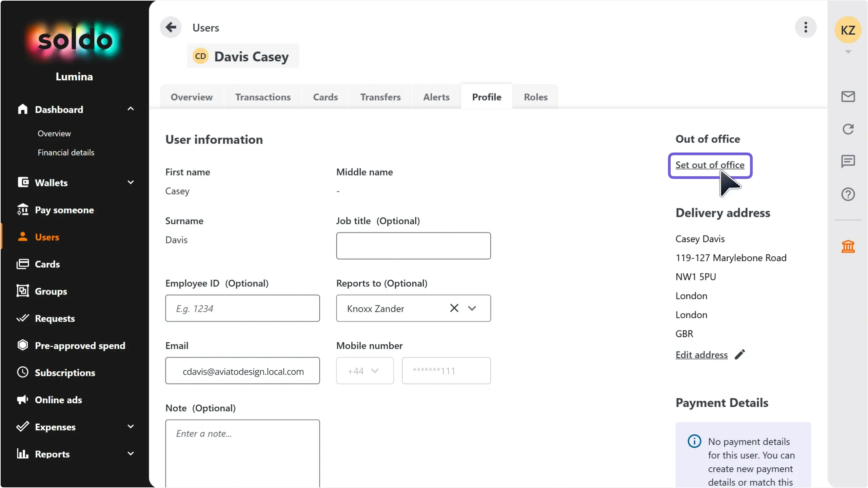The width and height of the screenshot is (868, 488).
Task: Open the three-dot more options menu
Action: coord(806,27)
